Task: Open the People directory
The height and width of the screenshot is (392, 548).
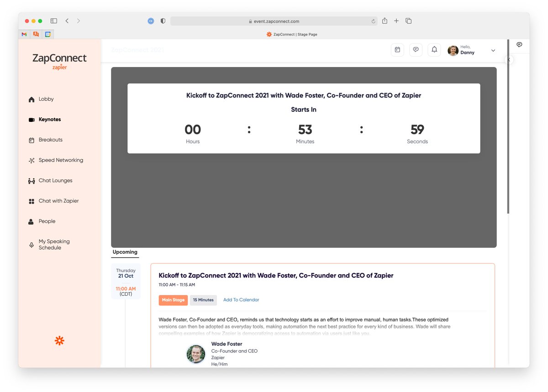Action: pos(47,221)
